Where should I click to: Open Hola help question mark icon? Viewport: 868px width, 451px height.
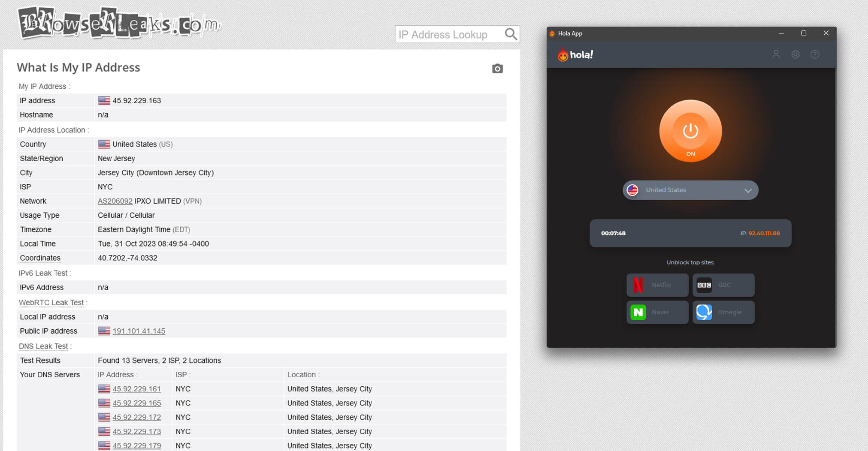pyautogui.click(x=815, y=54)
